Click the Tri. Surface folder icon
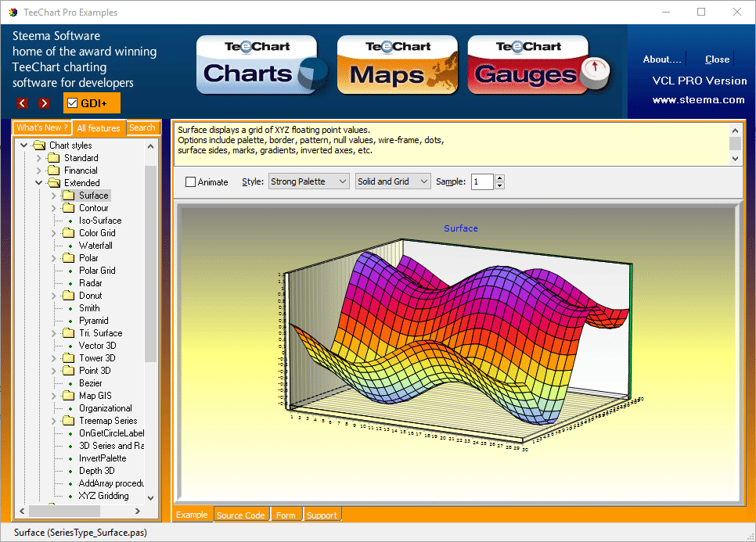The width and height of the screenshot is (756, 542). coord(68,333)
